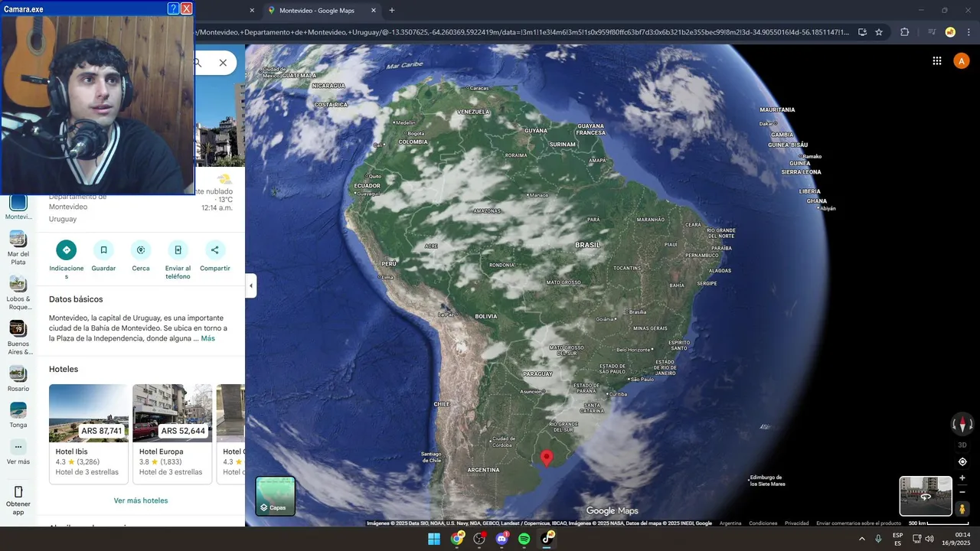Click the Compartir share icon
Image resolution: width=980 pixels, height=551 pixels.
tap(215, 249)
